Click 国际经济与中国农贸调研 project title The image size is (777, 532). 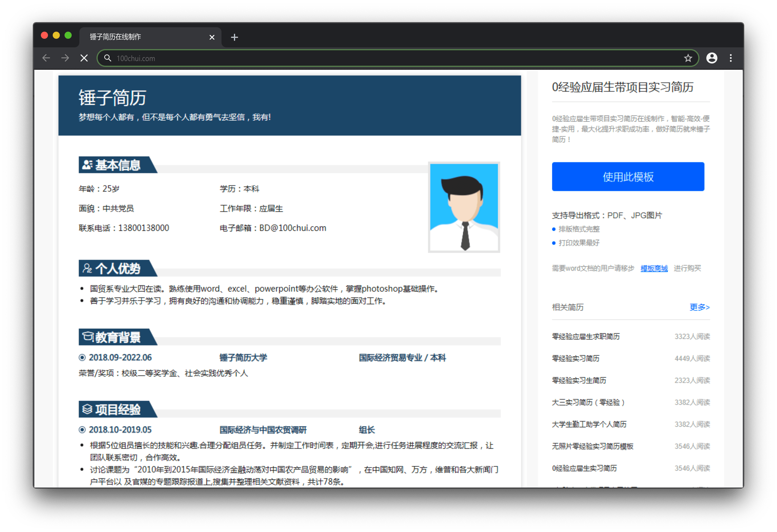coord(263,430)
